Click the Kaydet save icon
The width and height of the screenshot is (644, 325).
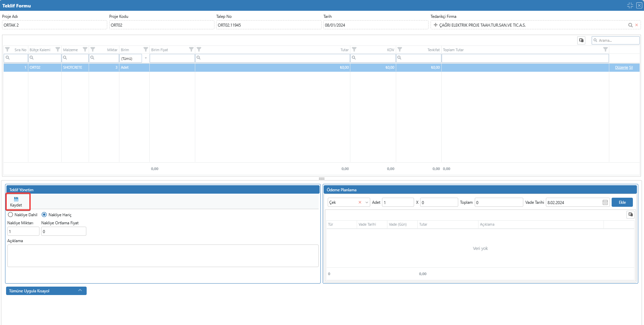point(16,199)
